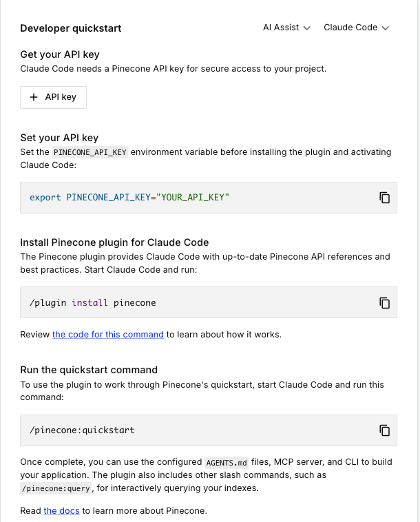Click the chevron next to AI Assist

[x=307, y=28]
